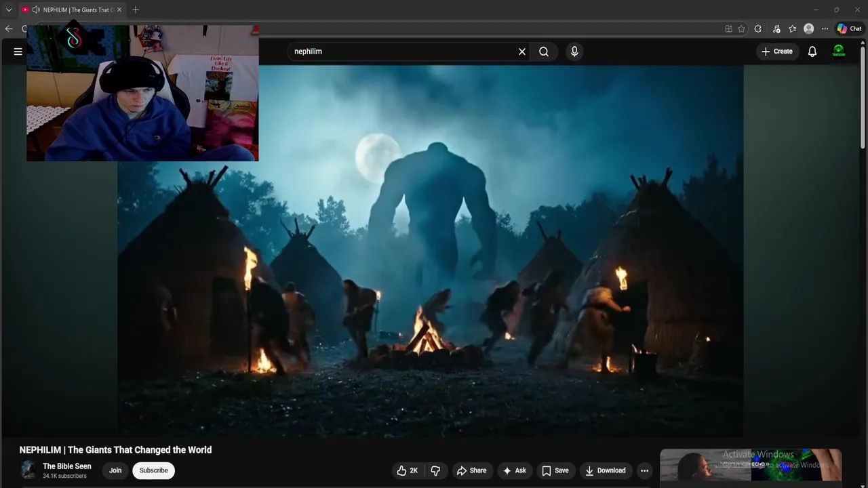This screenshot has height=488, width=868.
Task: Close the NEPHILIM browser tab
Action: (x=119, y=9)
